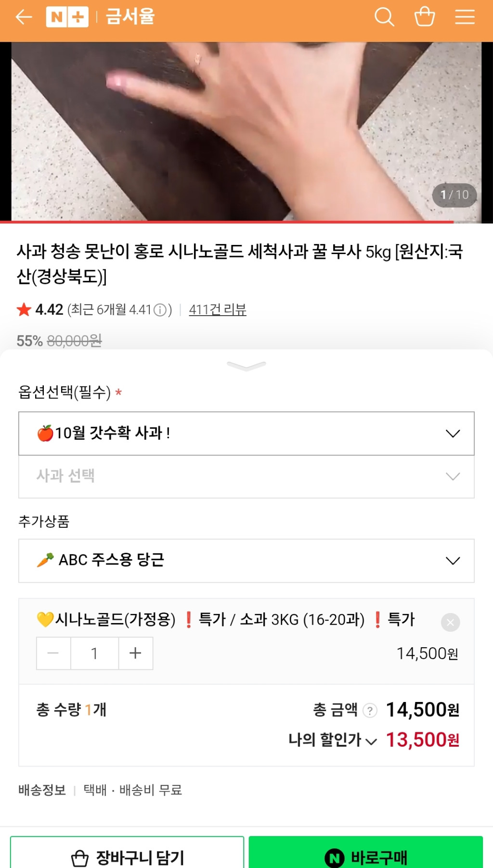Expand the ABC 주스용 당근 dropdown

point(246,561)
